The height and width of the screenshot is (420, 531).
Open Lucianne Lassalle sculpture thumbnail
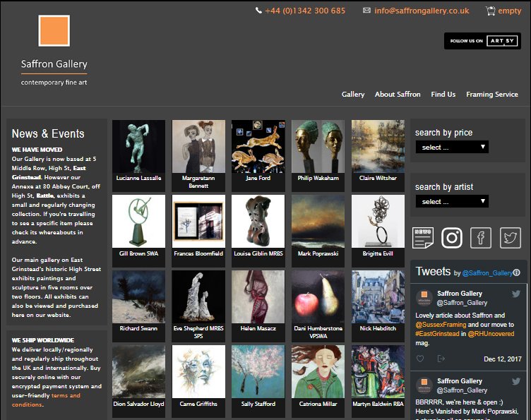139,147
